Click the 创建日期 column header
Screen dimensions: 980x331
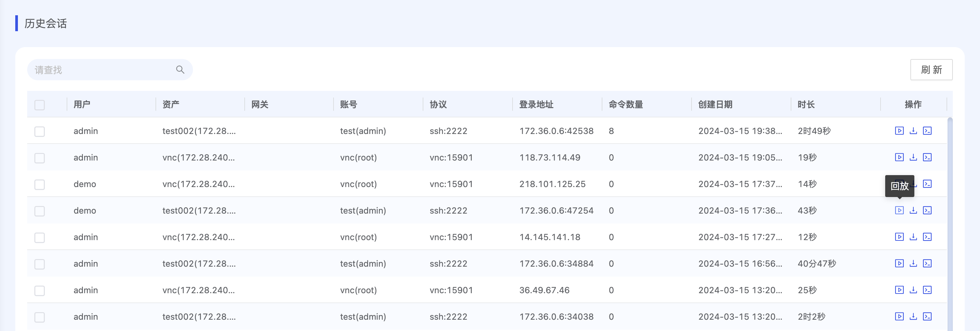coord(715,104)
